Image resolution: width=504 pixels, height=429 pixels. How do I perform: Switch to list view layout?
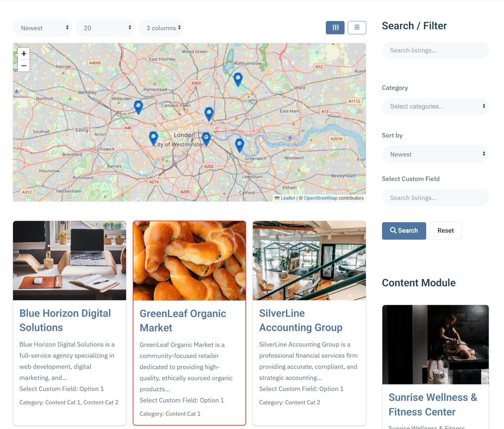[357, 28]
